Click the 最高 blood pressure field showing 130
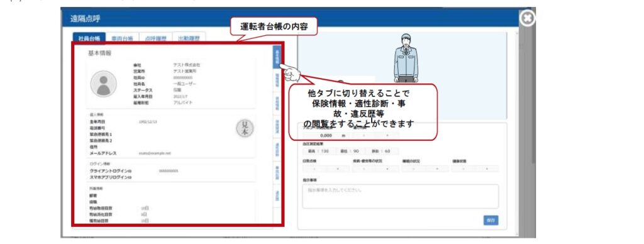This screenshot has width=644, height=244. [x=318, y=151]
